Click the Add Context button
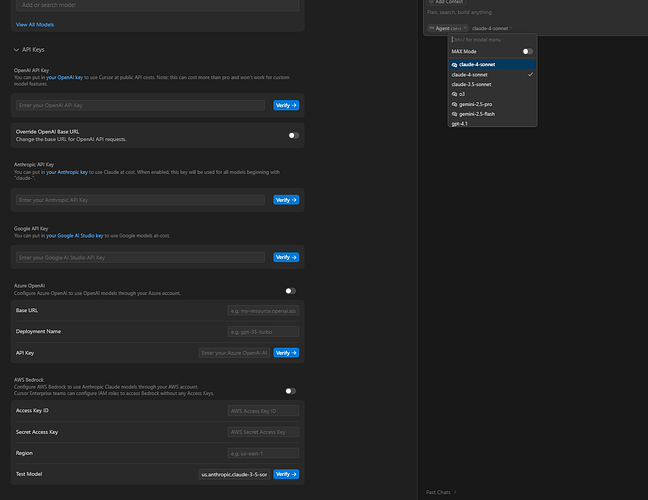 point(446,2)
